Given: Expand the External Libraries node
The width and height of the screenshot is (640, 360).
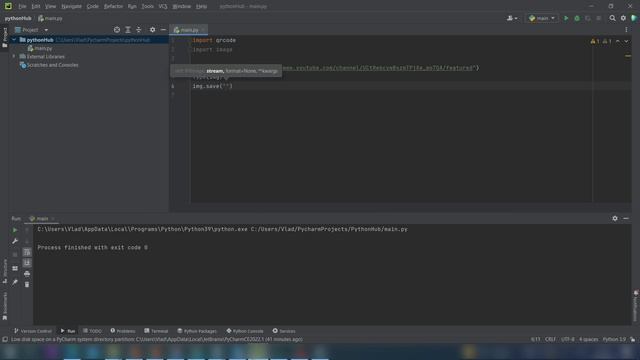Looking at the screenshot, I should [14, 57].
